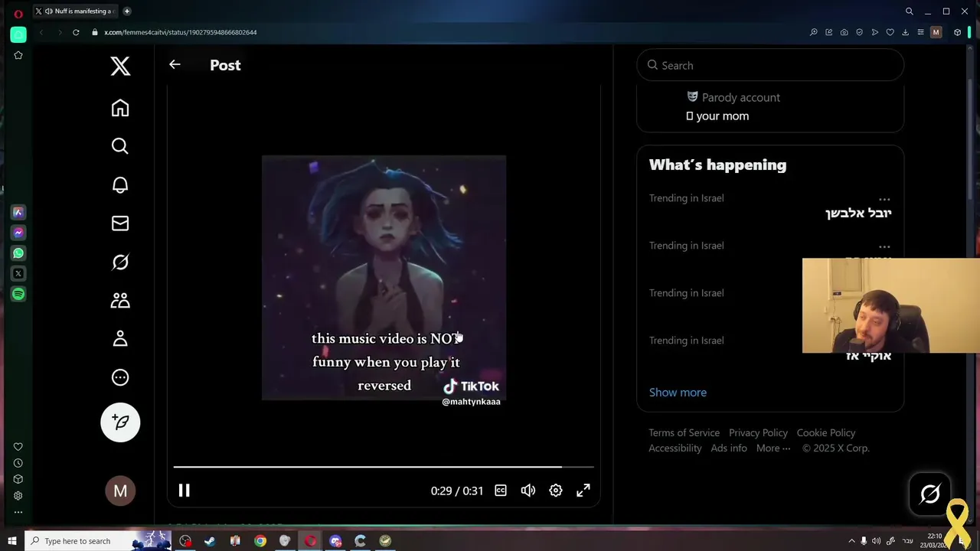Select the 'Nuff is manifesting' tab
The width and height of the screenshot is (980, 551).
tap(73, 11)
